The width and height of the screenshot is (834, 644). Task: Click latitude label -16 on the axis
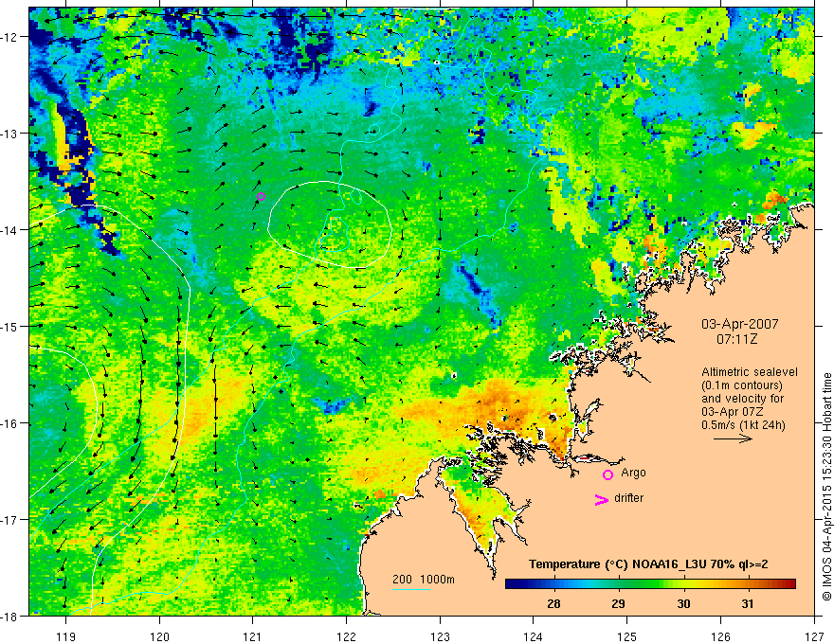point(10,423)
